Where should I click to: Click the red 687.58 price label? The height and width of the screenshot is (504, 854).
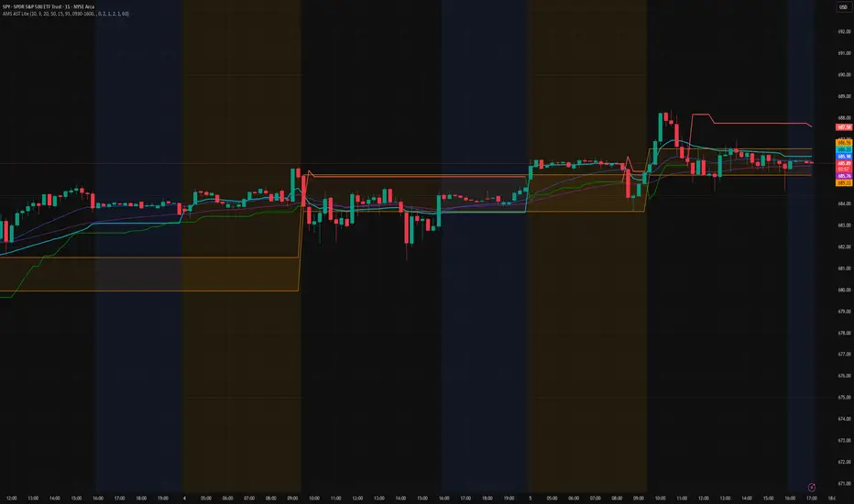(x=844, y=127)
